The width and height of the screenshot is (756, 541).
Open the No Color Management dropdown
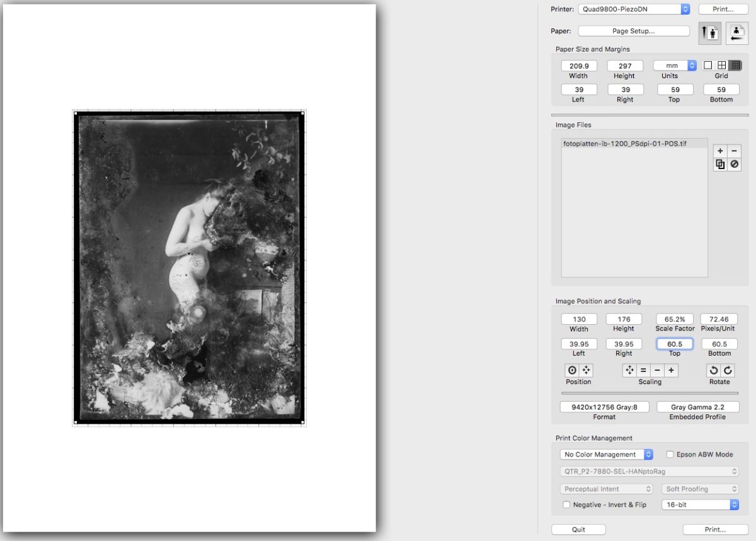click(x=607, y=454)
